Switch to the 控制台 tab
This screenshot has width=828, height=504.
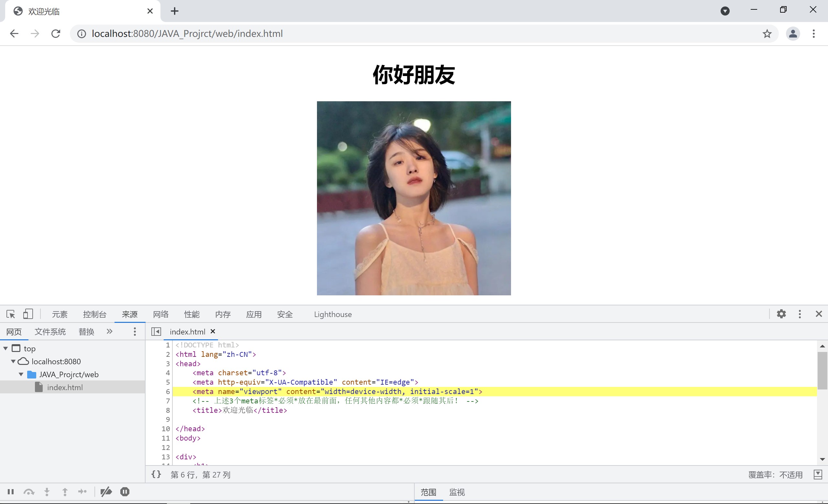pos(94,314)
